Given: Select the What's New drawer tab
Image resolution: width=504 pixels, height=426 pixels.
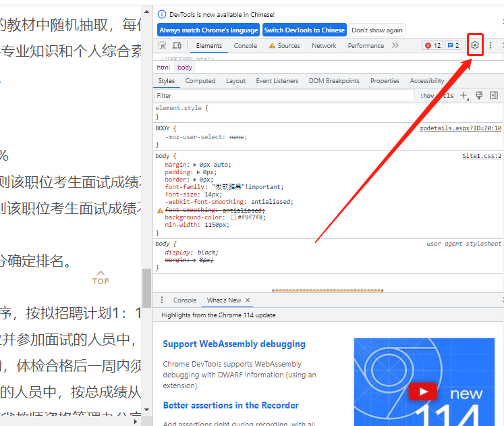Looking at the screenshot, I should coord(224,300).
